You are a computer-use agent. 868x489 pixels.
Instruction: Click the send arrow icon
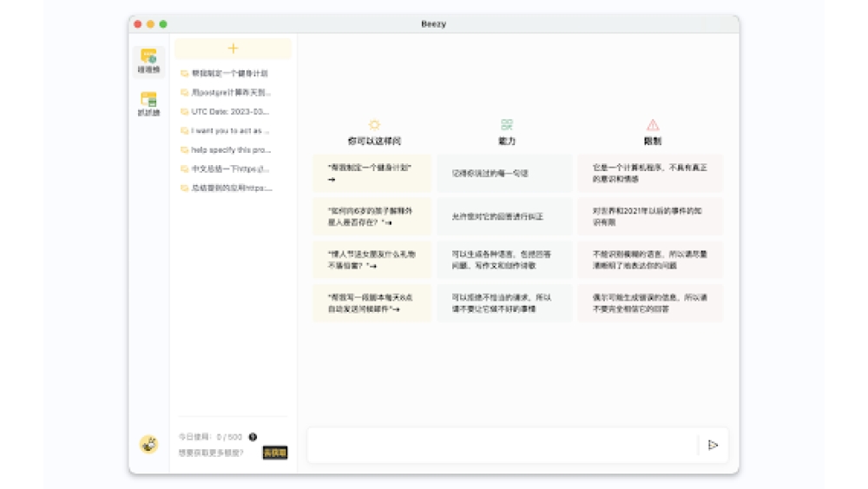(713, 445)
